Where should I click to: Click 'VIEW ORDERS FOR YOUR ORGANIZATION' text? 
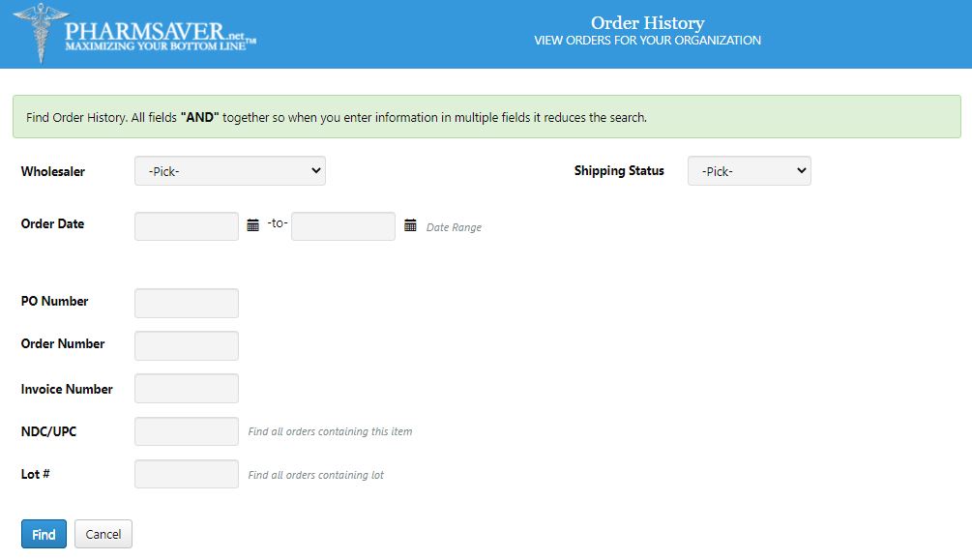647,41
